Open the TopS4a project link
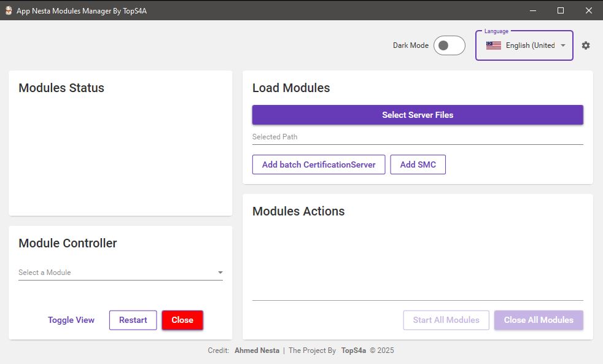The height and width of the screenshot is (364, 603). point(352,350)
